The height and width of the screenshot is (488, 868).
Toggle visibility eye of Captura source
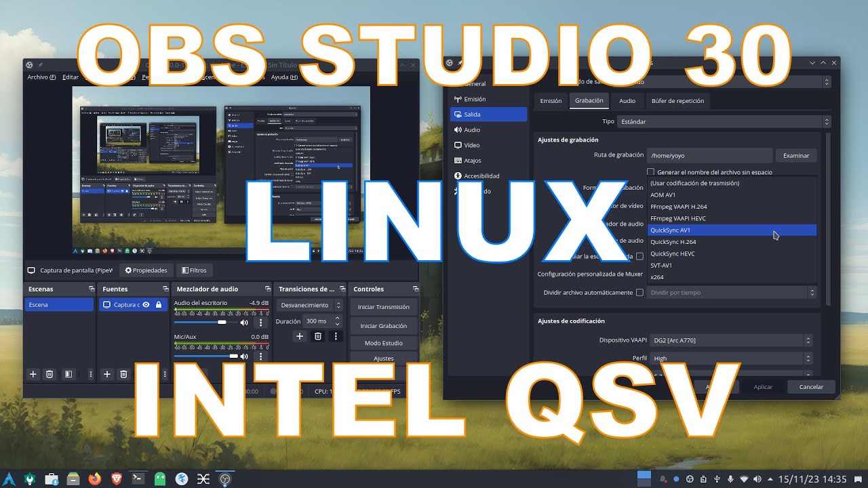pyautogui.click(x=146, y=305)
